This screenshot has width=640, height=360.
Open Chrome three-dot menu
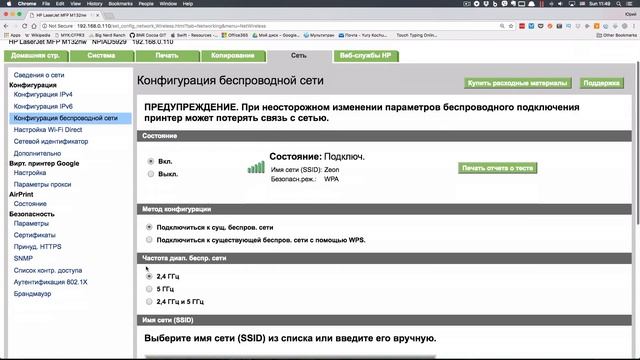coord(633,26)
